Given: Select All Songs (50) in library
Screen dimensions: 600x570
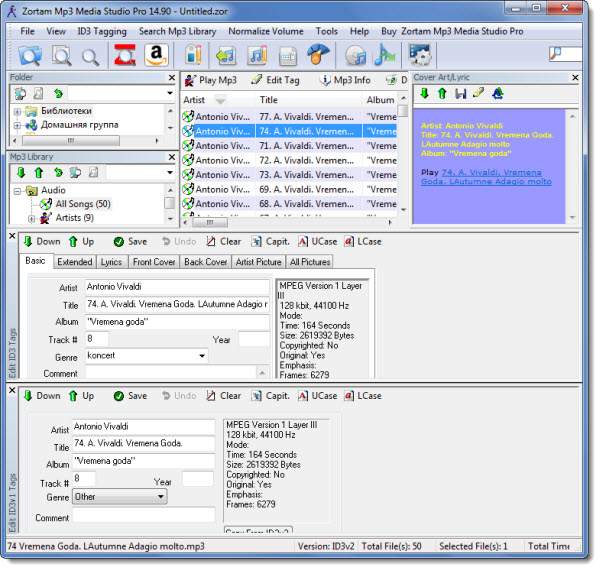Looking at the screenshot, I should (x=82, y=204).
